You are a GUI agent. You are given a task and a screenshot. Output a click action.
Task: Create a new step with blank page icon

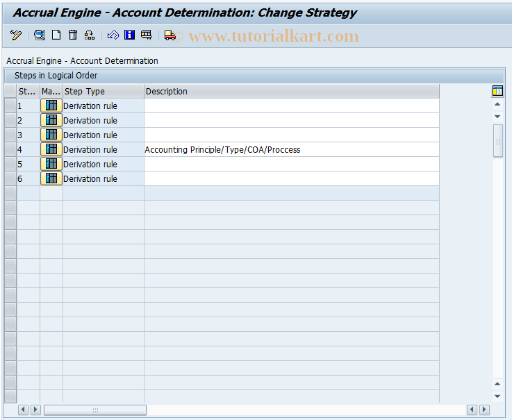56,35
